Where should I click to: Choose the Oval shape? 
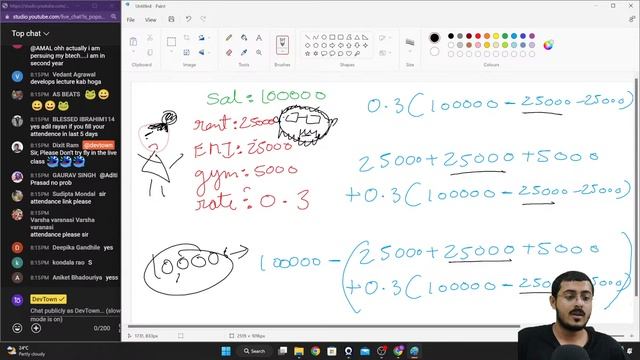(324, 37)
